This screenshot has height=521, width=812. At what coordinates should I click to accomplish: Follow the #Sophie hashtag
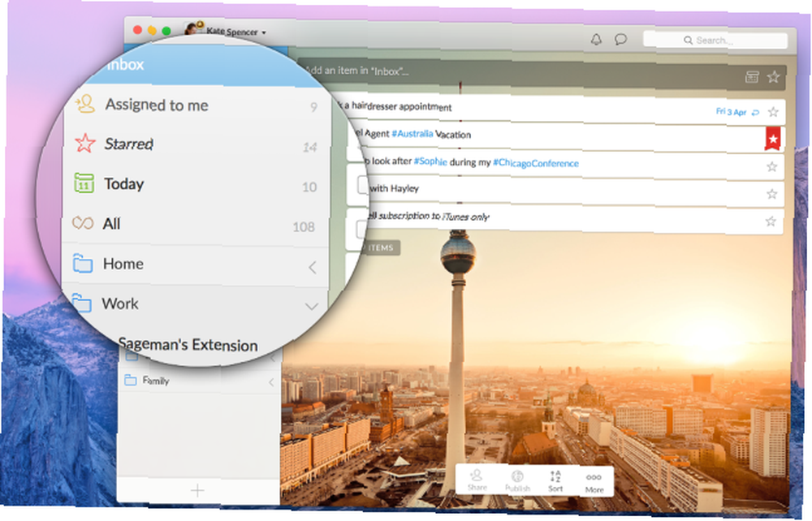click(430, 161)
